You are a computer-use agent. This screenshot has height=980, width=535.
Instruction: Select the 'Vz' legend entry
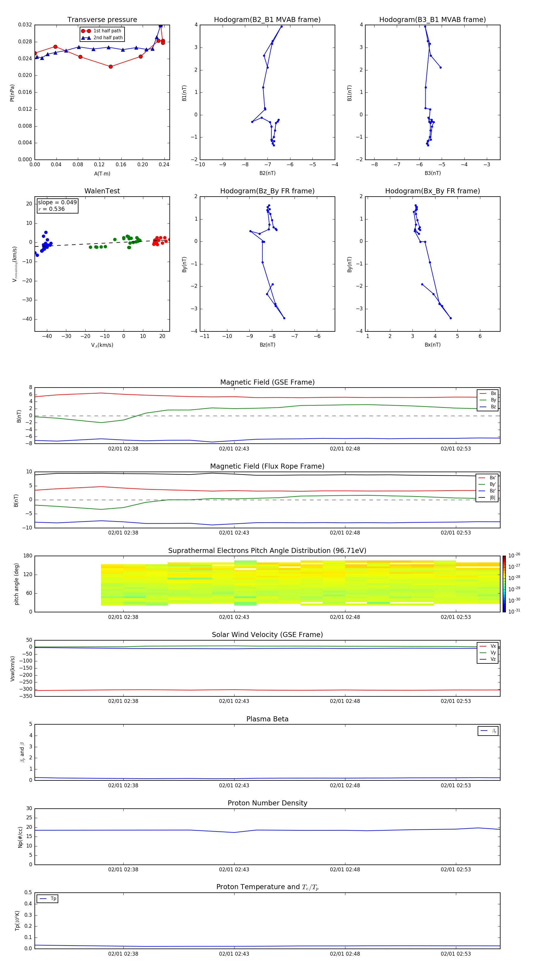pos(488,659)
